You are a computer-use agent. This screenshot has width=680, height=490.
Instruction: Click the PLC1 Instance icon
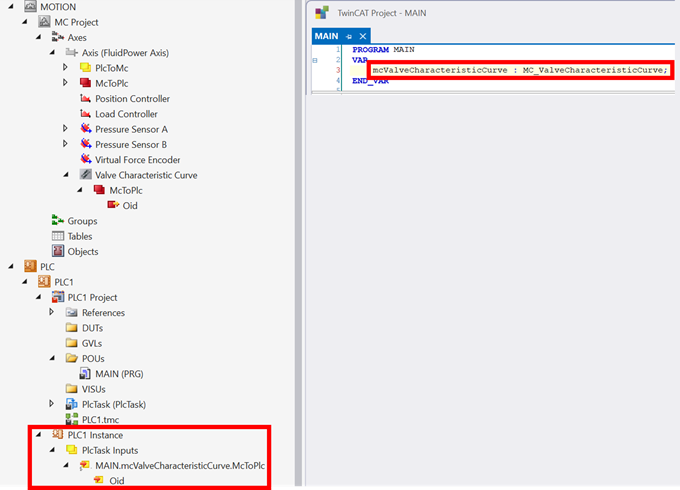(58, 434)
